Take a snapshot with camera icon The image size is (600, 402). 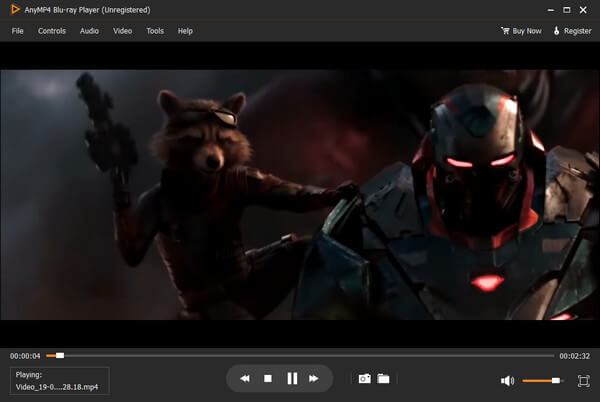click(364, 379)
